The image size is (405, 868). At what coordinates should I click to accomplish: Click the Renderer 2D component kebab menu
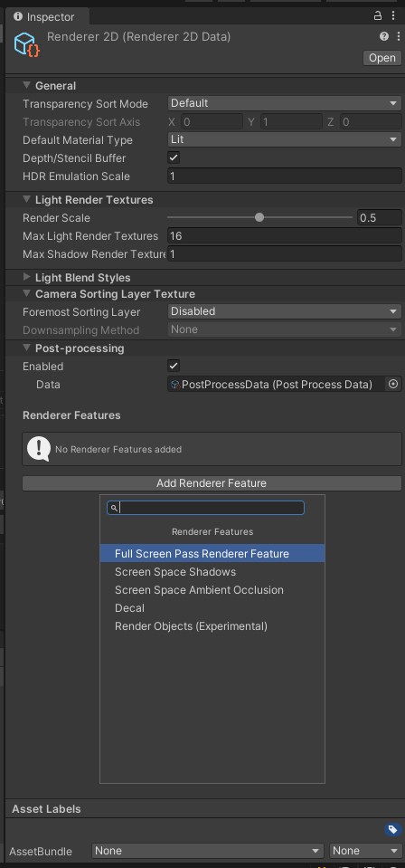point(399,36)
